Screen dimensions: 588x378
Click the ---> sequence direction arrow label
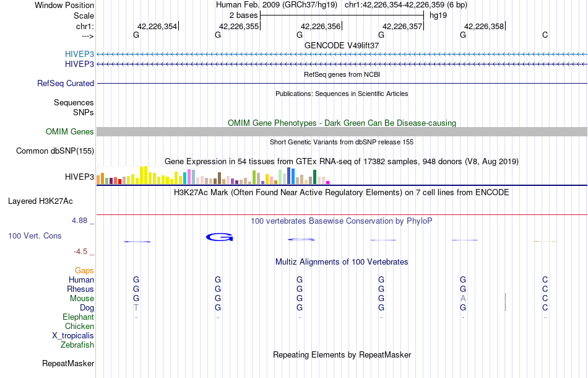coord(88,36)
